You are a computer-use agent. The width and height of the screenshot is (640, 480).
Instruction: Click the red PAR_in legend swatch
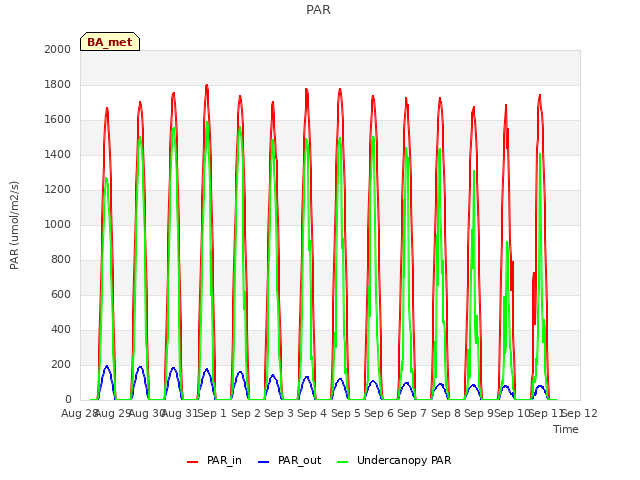pyautogui.click(x=192, y=462)
